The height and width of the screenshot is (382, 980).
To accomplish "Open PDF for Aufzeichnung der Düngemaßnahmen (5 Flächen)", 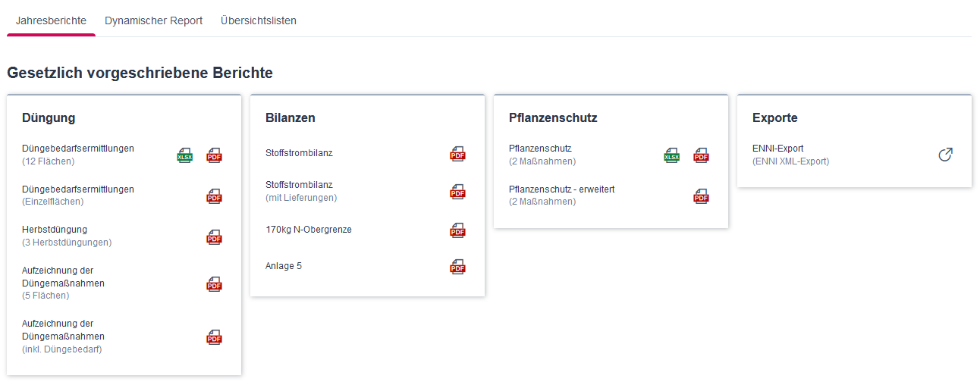I will [x=215, y=283].
